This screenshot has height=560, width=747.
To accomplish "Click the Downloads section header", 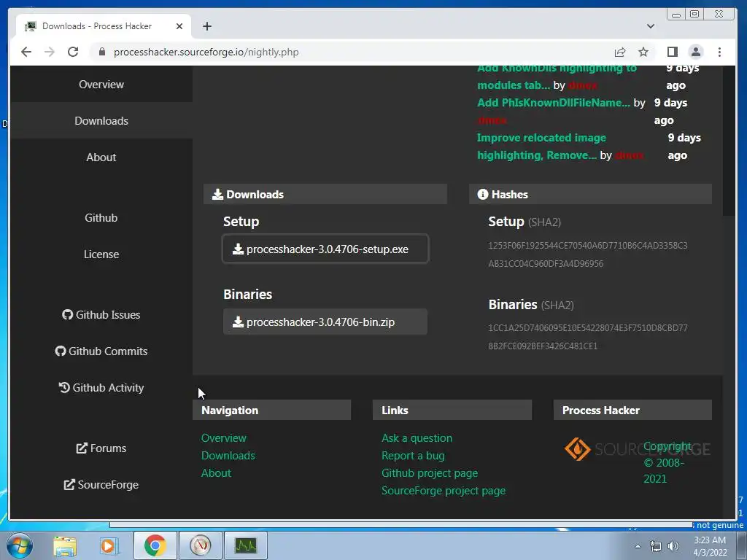I will click(325, 194).
